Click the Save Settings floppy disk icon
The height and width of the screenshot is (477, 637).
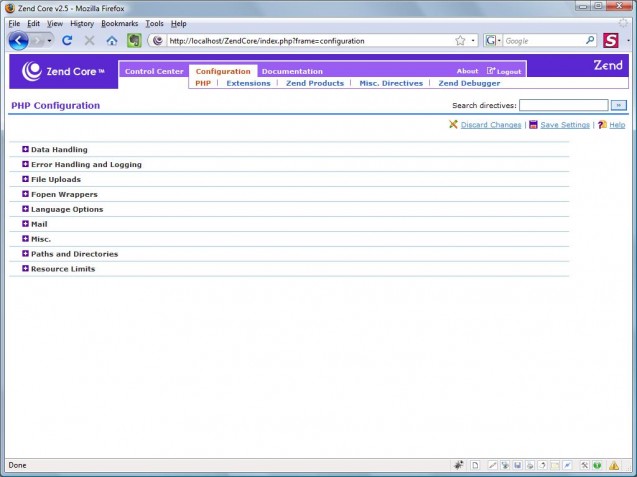coord(533,124)
